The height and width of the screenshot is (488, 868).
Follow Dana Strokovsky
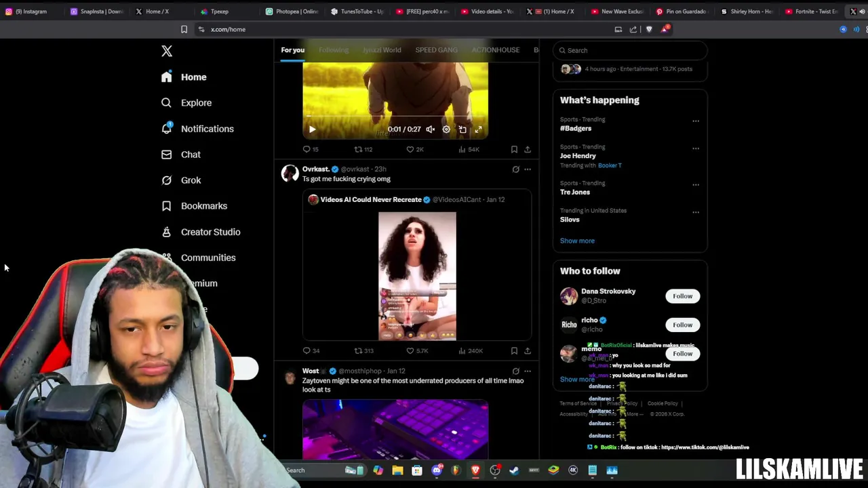[682, 296]
